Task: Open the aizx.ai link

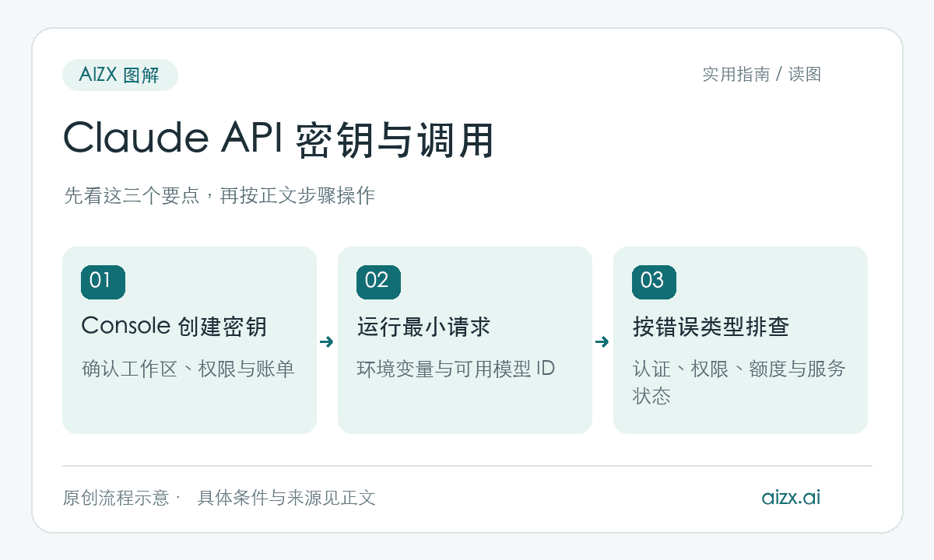Action: point(791,498)
